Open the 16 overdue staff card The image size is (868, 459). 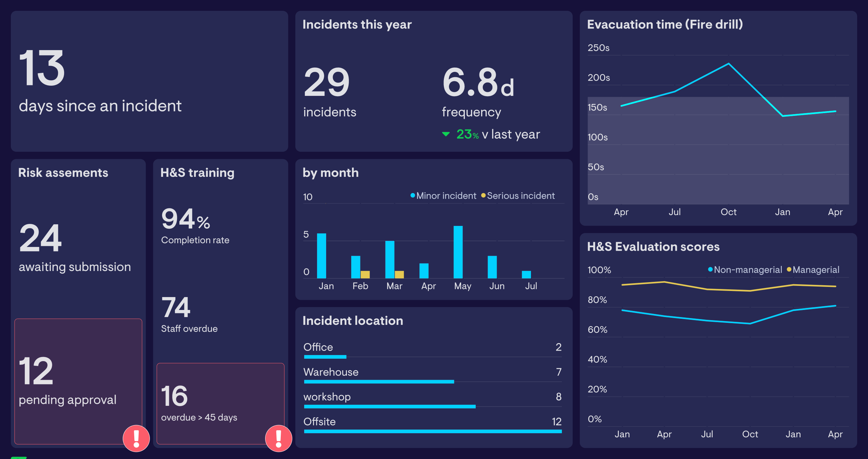point(220,403)
